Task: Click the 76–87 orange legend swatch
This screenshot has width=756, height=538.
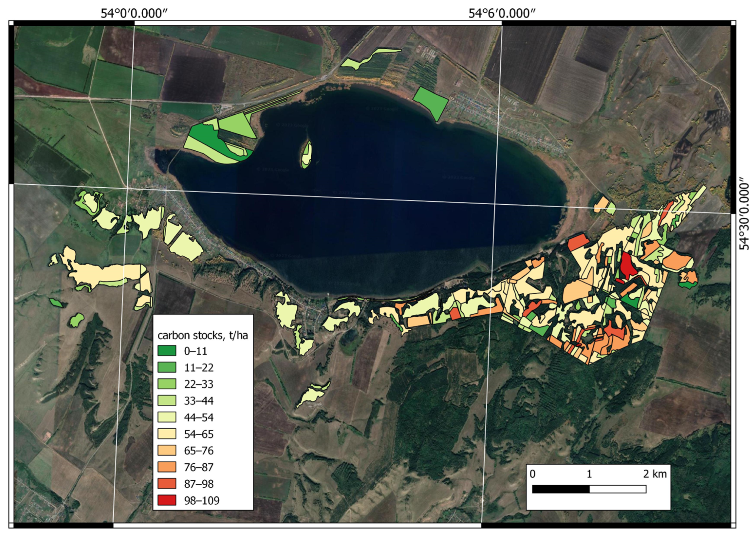Action: (x=166, y=467)
